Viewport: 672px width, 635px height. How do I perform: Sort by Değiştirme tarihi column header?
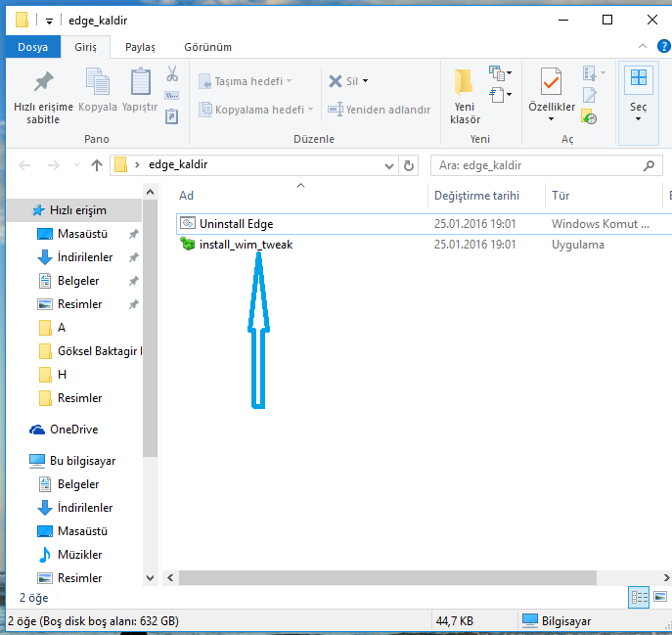pyautogui.click(x=476, y=196)
